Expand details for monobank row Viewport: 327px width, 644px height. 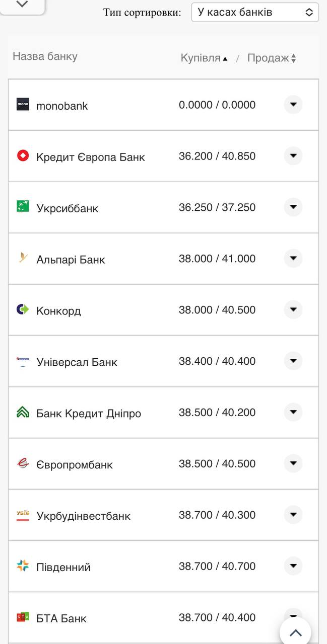pos(293,105)
